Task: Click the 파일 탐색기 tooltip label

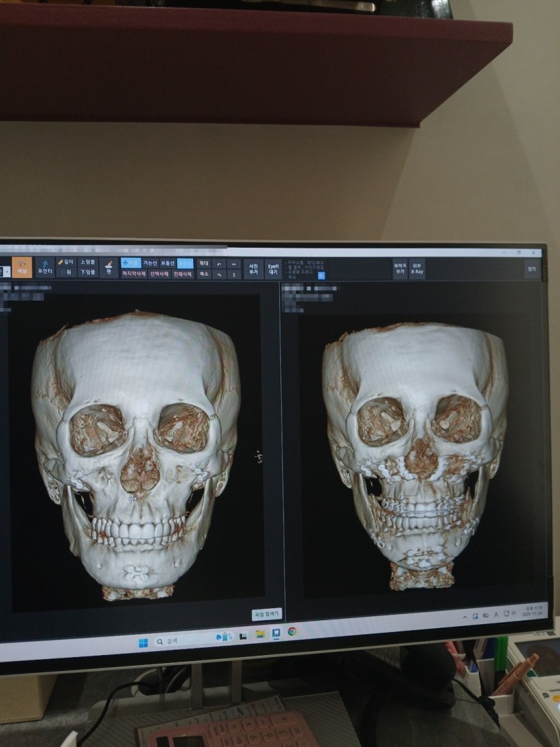Action: [x=266, y=614]
